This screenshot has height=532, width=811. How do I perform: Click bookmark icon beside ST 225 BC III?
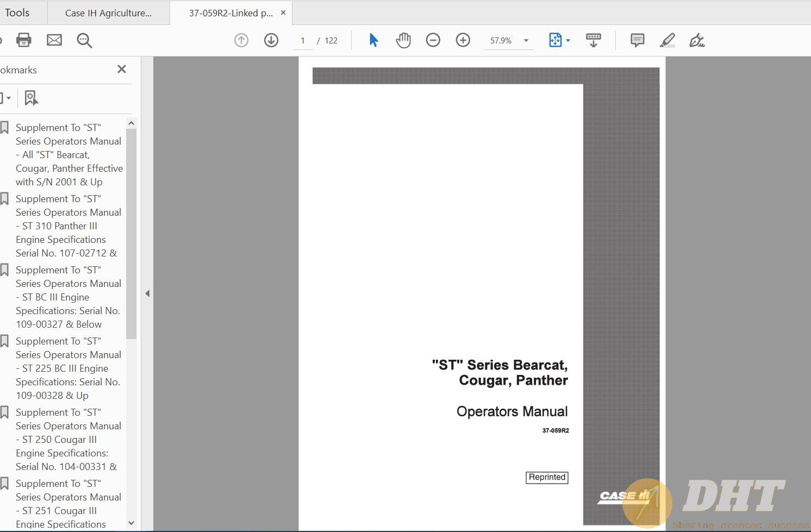[x=4, y=341]
